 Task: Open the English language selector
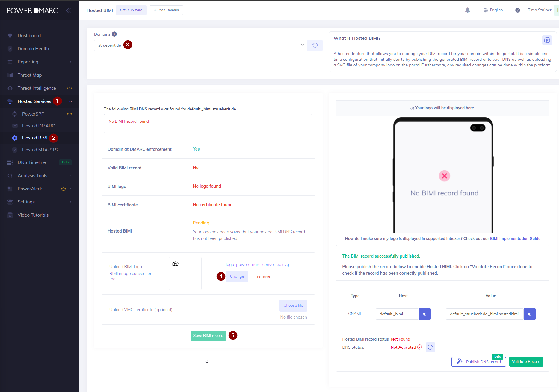493,10
